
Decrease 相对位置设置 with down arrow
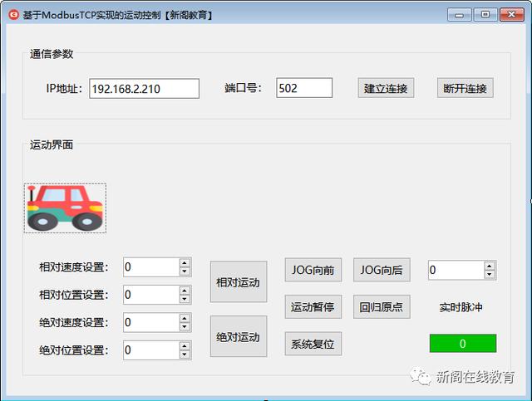185,300
